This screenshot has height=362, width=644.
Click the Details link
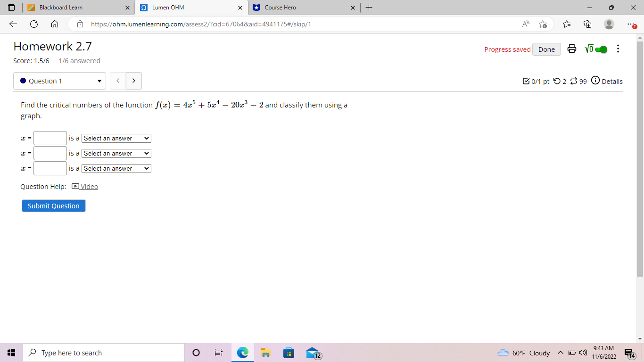(x=612, y=81)
